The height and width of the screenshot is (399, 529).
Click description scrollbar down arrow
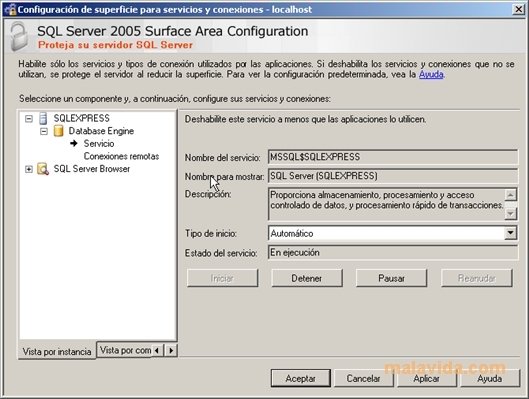click(x=510, y=213)
